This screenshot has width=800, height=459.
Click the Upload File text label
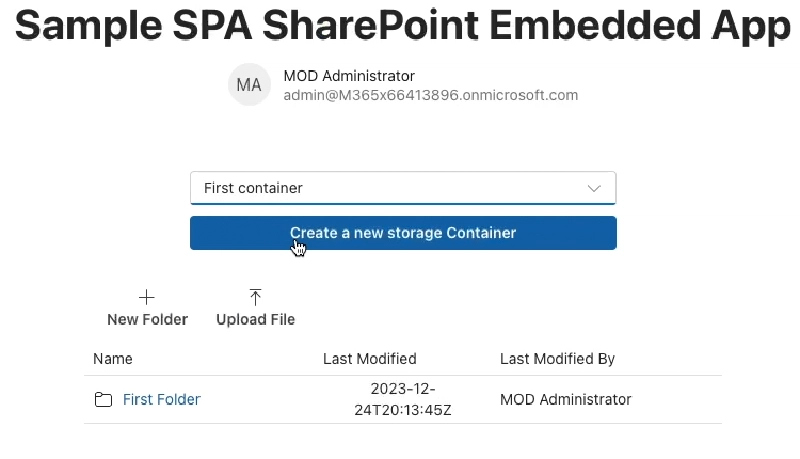click(x=255, y=320)
